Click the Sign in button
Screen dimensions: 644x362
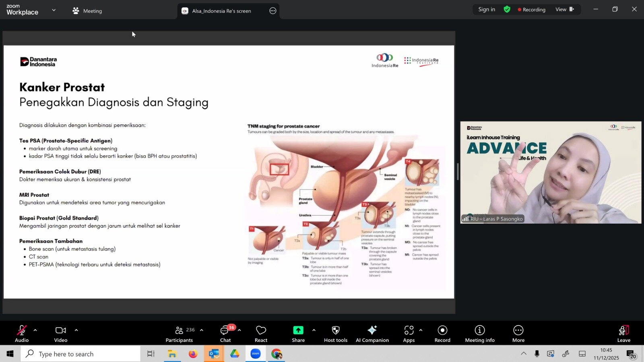(x=486, y=9)
